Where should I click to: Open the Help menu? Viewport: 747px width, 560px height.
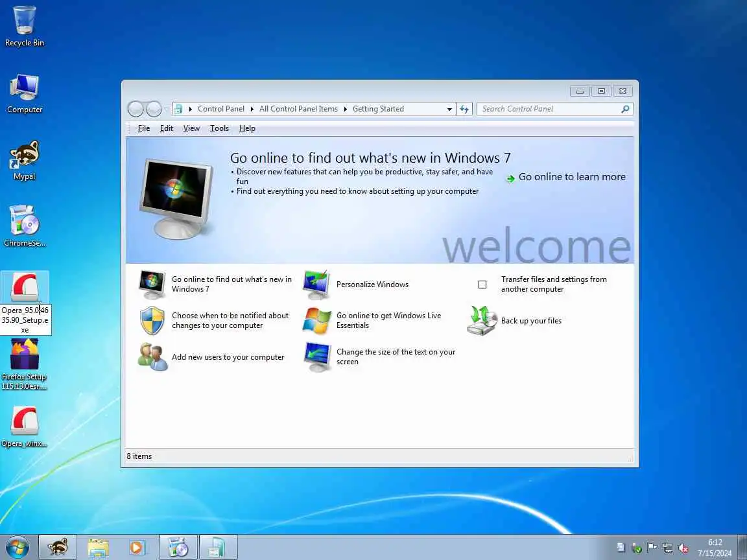(247, 128)
